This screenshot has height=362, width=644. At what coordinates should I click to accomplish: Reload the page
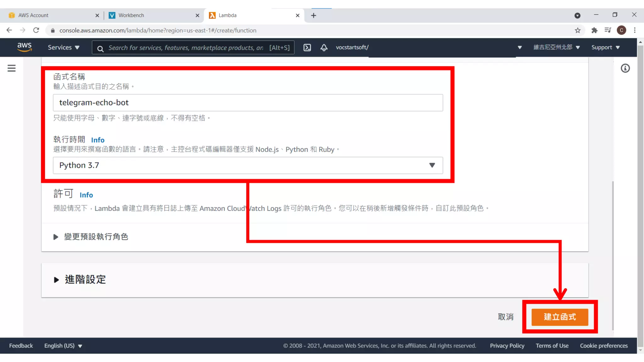(x=36, y=30)
